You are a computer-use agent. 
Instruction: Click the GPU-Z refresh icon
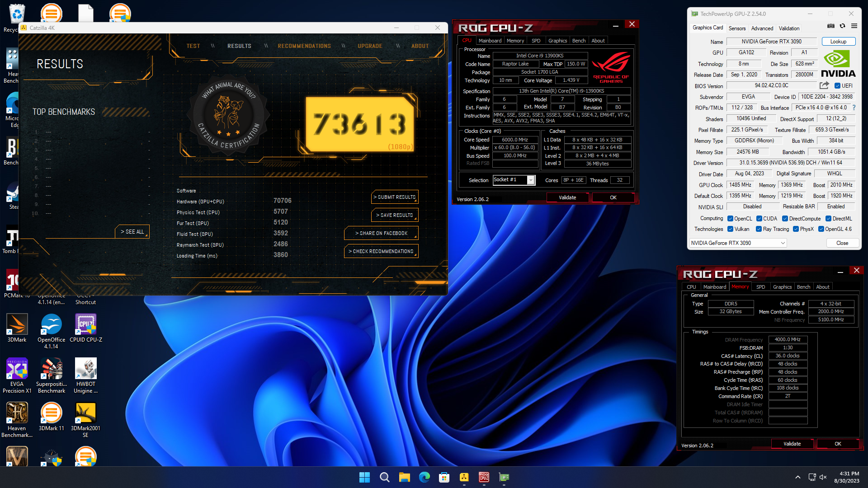[x=842, y=26]
